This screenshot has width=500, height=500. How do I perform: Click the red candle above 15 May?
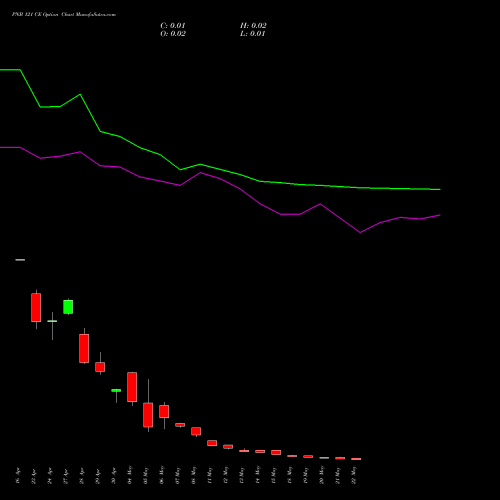[x=276, y=452]
